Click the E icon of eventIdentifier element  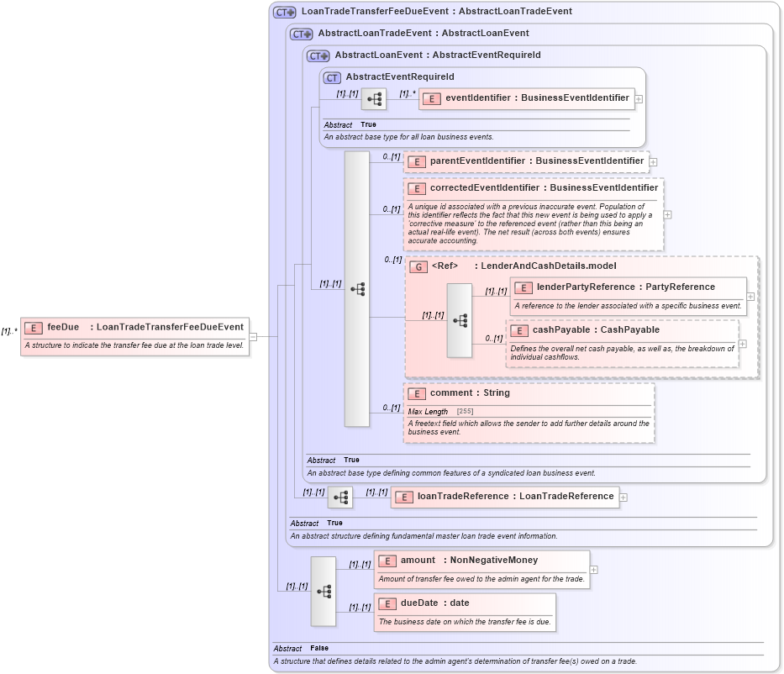click(x=432, y=98)
